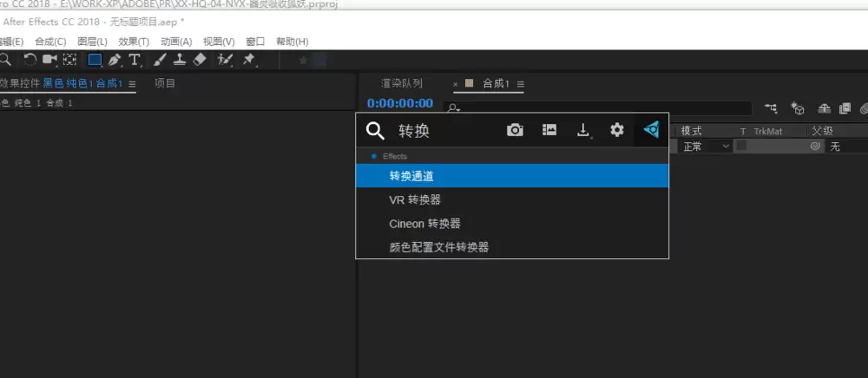Select the Eraser tool
This screenshot has height=378, width=868.
pos(200,60)
